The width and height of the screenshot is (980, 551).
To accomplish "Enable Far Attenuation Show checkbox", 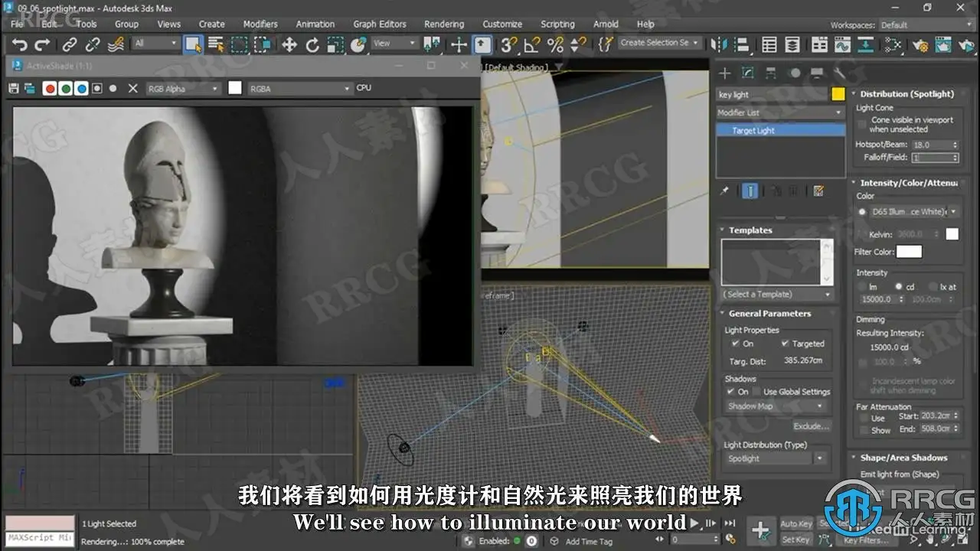I will pos(863,430).
